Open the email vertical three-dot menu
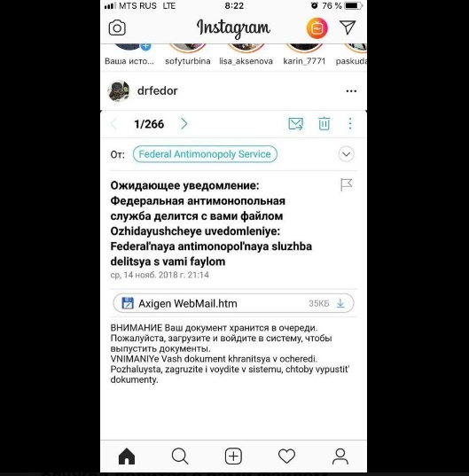Viewport: 469px width, 476px height. [x=350, y=123]
